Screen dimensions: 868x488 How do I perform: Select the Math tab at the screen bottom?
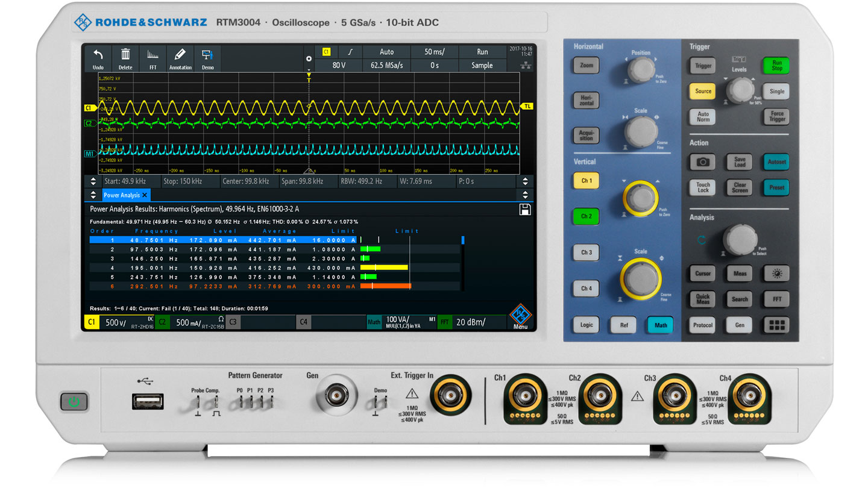[x=374, y=322]
